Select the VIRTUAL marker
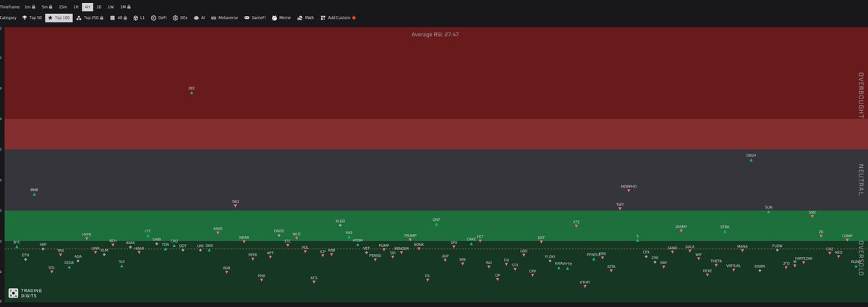 pyautogui.click(x=733, y=270)
